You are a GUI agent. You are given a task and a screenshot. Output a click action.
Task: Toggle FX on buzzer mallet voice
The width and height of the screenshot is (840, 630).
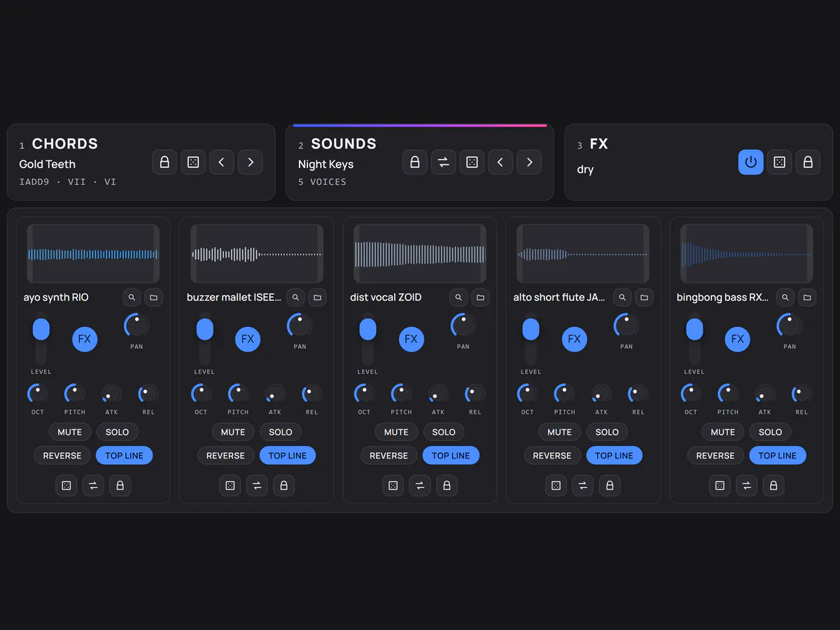pyautogui.click(x=248, y=339)
